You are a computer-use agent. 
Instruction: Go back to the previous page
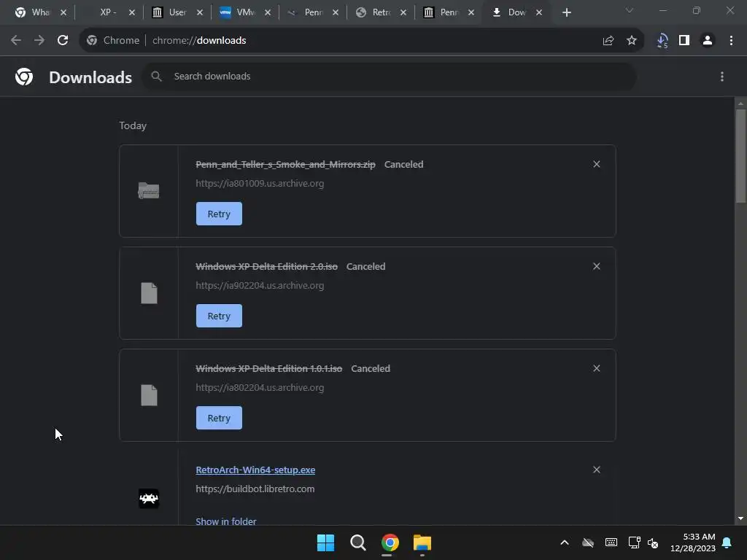(16, 41)
